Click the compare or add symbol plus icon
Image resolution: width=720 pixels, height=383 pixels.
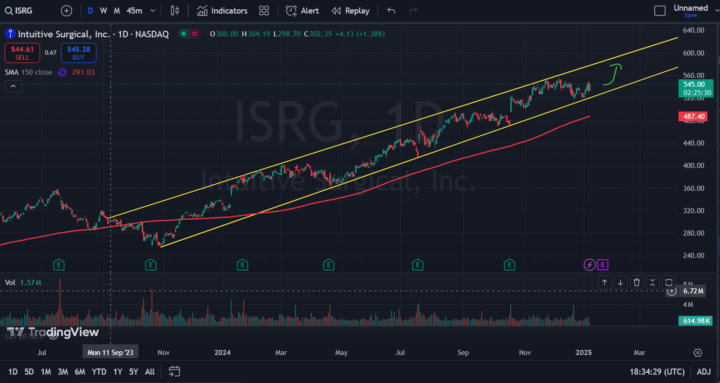pyautogui.click(x=67, y=11)
